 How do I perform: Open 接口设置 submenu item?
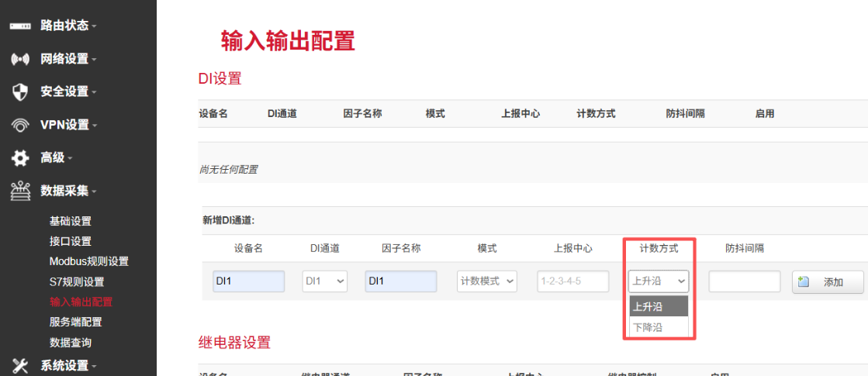tap(71, 241)
